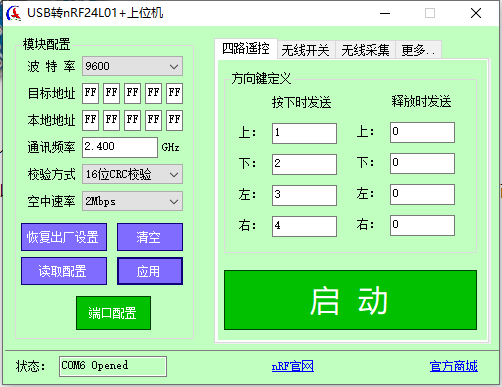Screen dimensions: 502x387
Task: Click first byte field of 目标地址
Action: pos(90,93)
